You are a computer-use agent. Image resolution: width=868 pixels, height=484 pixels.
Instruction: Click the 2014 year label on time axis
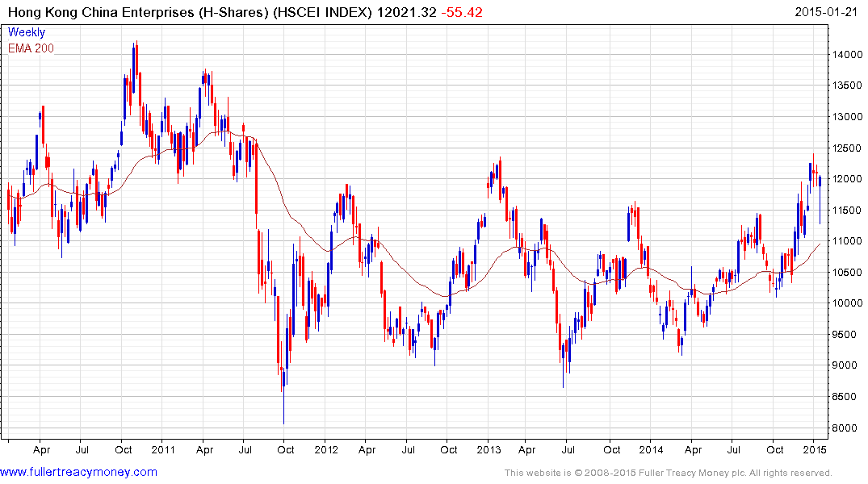pos(651,449)
